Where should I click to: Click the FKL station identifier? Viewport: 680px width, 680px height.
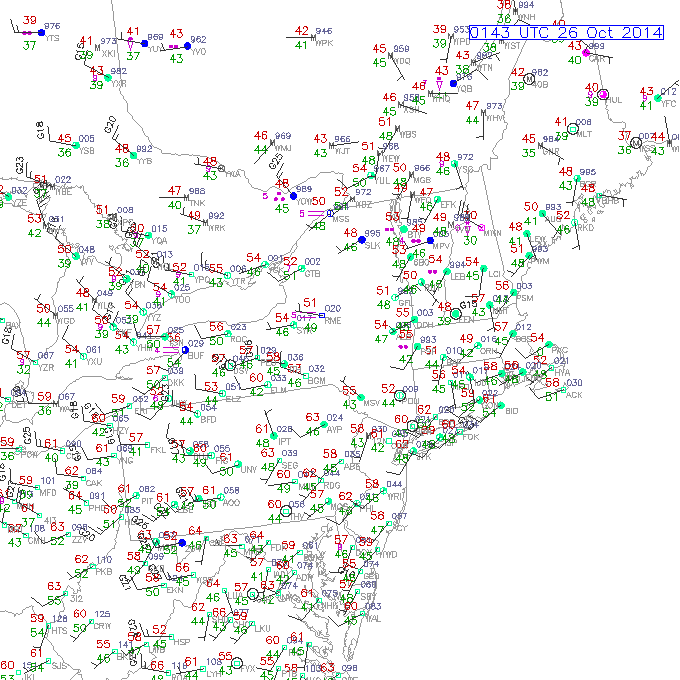(x=158, y=450)
